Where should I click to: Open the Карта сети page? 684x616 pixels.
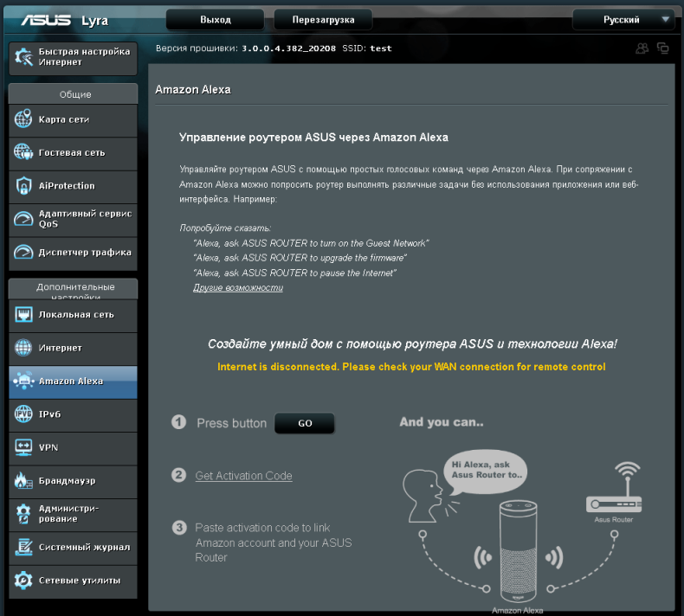coord(73,119)
